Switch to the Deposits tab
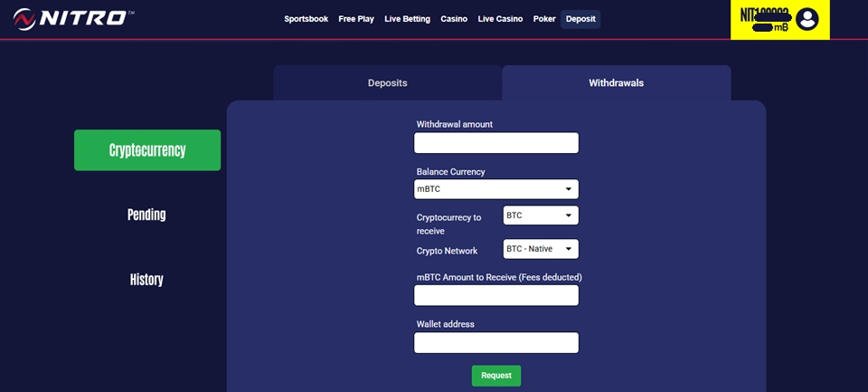The width and height of the screenshot is (868, 392). pos(387,83)
